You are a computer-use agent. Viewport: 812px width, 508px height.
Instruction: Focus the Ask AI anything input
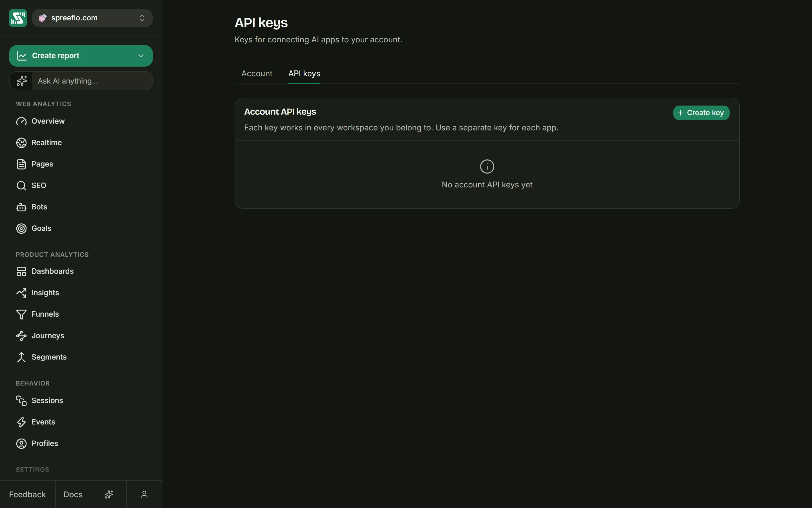pyautogui.click(x=92, y=81)
